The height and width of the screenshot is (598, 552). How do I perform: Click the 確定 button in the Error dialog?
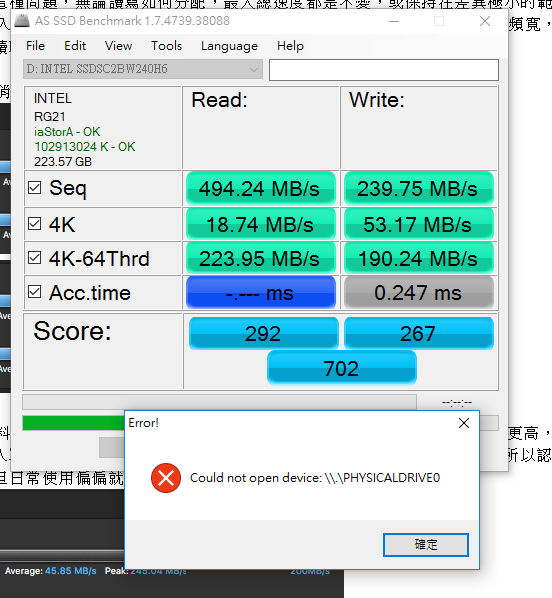click(426, 545)
